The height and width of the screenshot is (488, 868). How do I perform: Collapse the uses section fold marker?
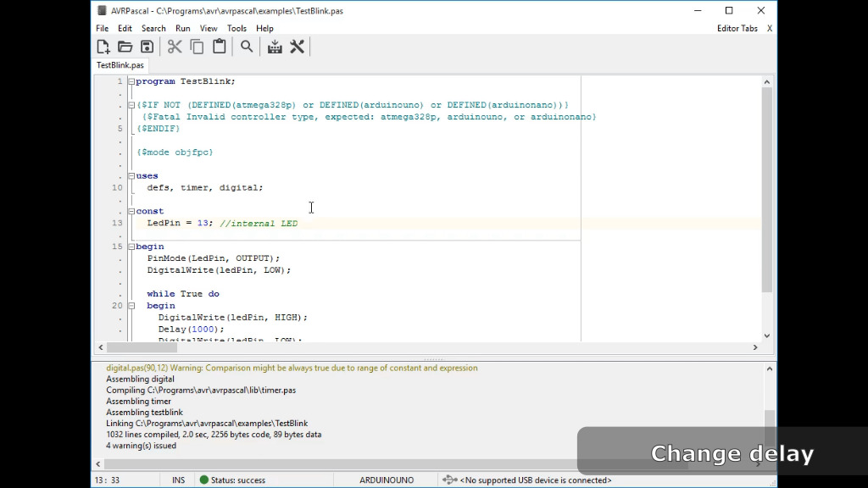[x=131, y=175]
